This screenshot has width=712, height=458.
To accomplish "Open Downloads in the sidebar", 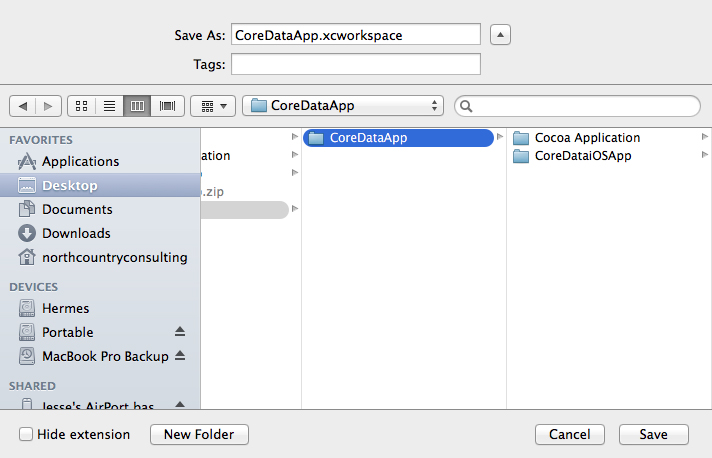I will pos(100,233).
